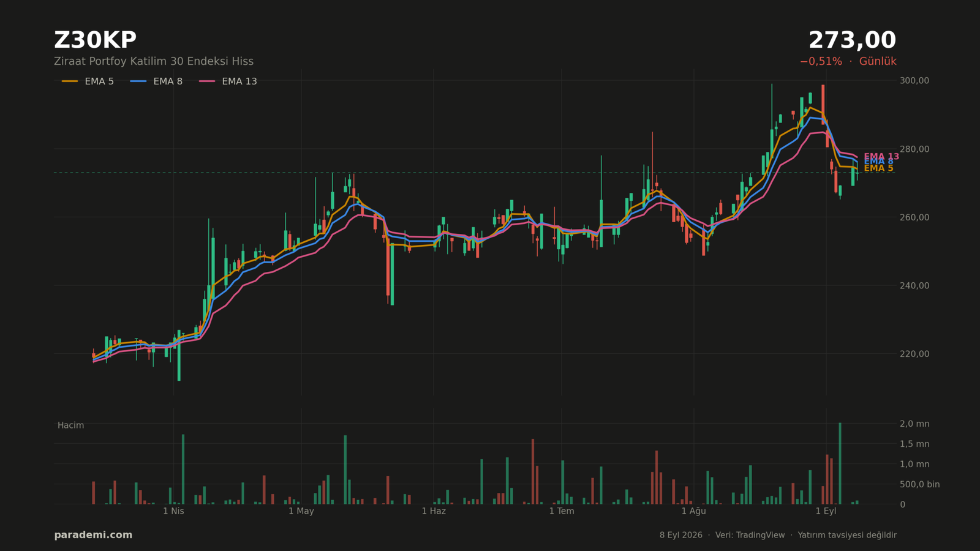Image resolution: width=980 pixels, height=551 pixels.
Task: Click the '2,0 mn' volume axis label
Action: point(914,424)
